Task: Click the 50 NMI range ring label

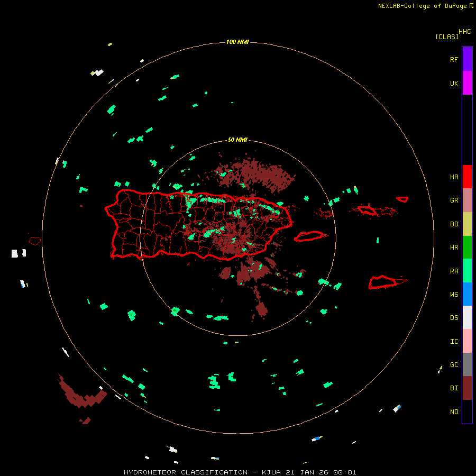Action: (x=237, y=140)
